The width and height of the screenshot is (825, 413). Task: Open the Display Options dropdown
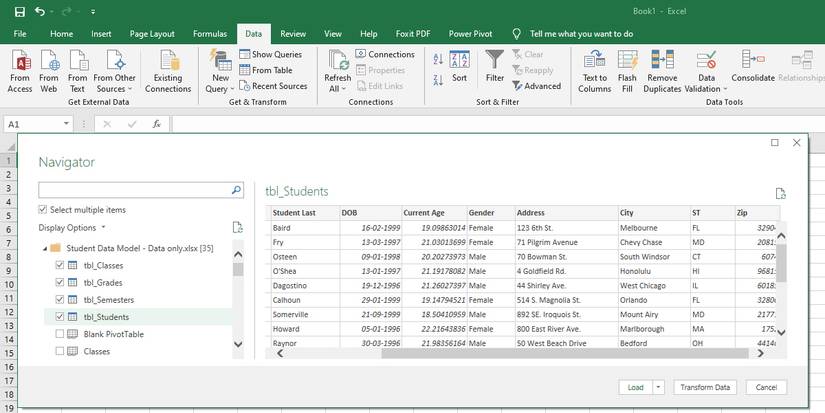pos(69,228)
